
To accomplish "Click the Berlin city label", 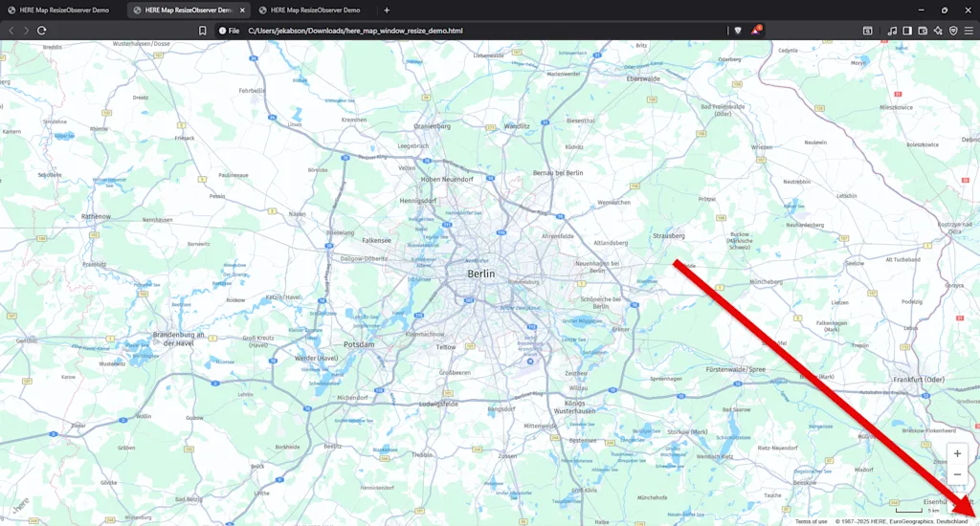I will 481,274.
